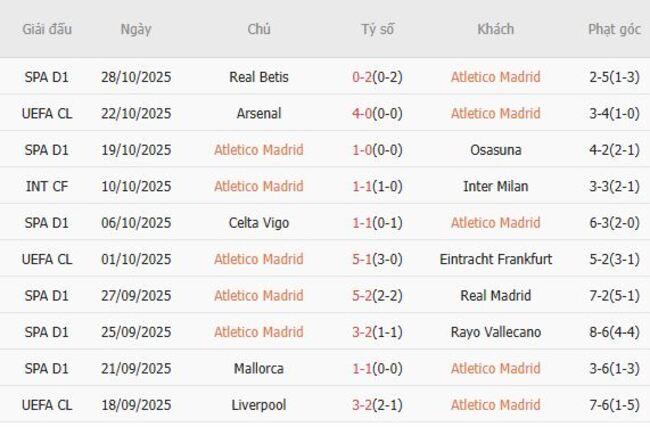This screenshot has height=427, width=650.
Task: Open the Arsenal team link
Action: (x=259, y=113)
